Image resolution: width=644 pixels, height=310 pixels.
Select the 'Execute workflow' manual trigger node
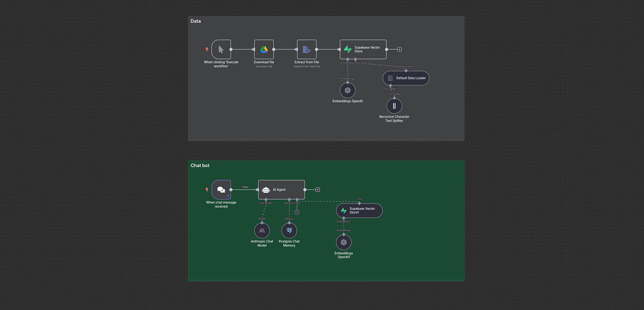coord(221,49)
